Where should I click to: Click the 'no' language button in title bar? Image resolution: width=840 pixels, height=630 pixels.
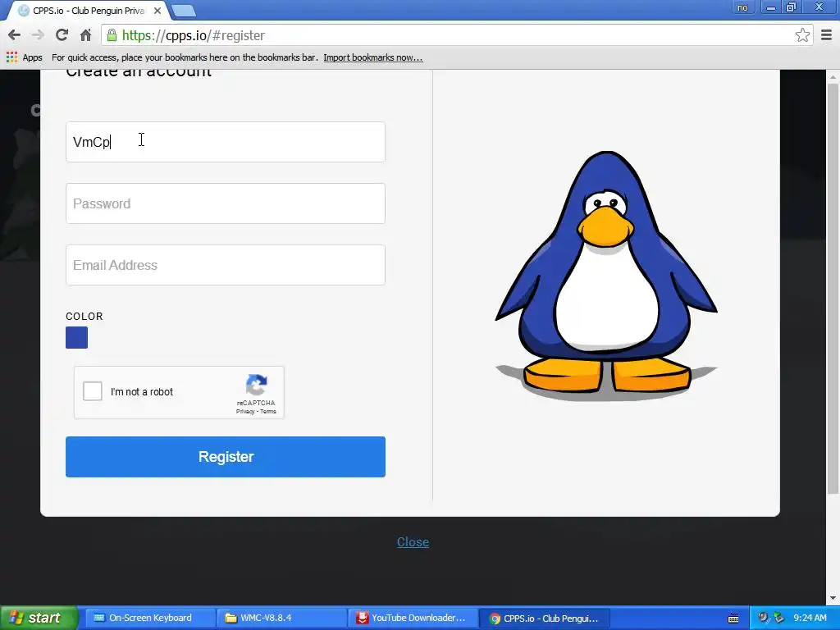742,7
